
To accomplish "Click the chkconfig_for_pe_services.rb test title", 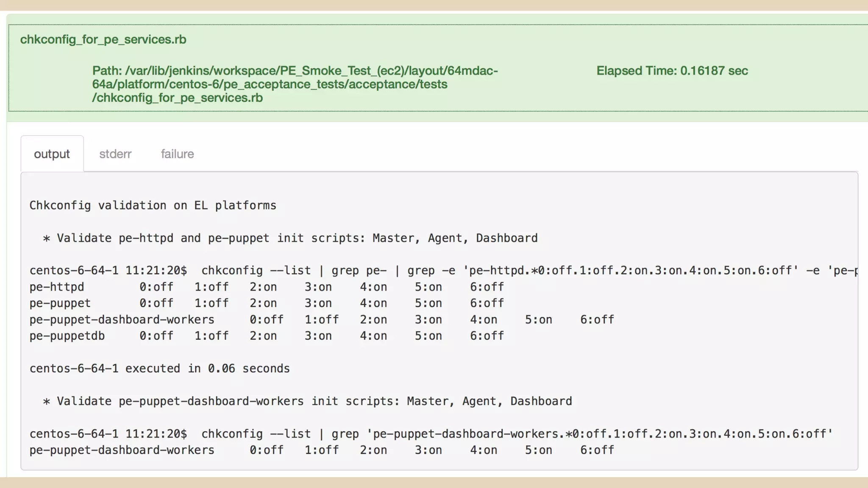I will pos(103,39).
